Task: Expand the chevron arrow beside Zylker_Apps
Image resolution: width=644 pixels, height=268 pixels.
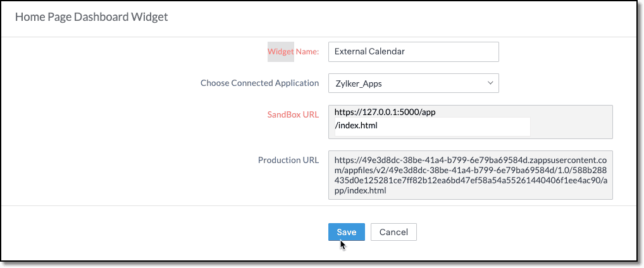Action: point(490,83)
